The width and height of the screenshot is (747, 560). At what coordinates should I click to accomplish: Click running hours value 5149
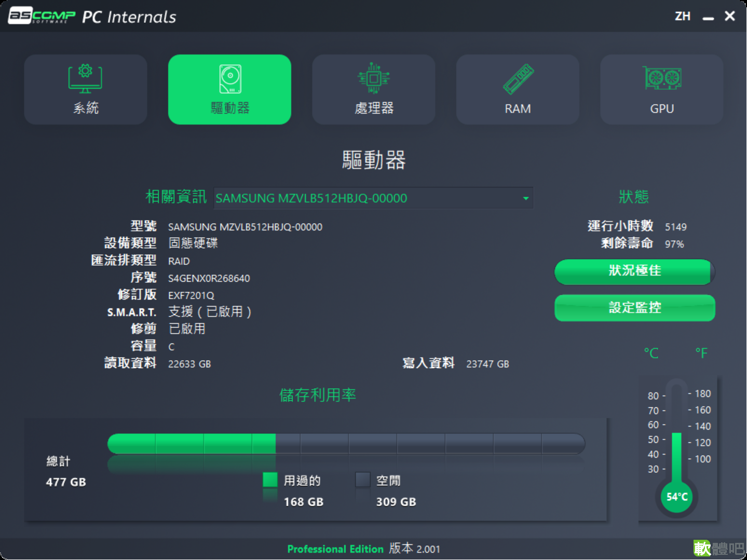pos(676,227)
